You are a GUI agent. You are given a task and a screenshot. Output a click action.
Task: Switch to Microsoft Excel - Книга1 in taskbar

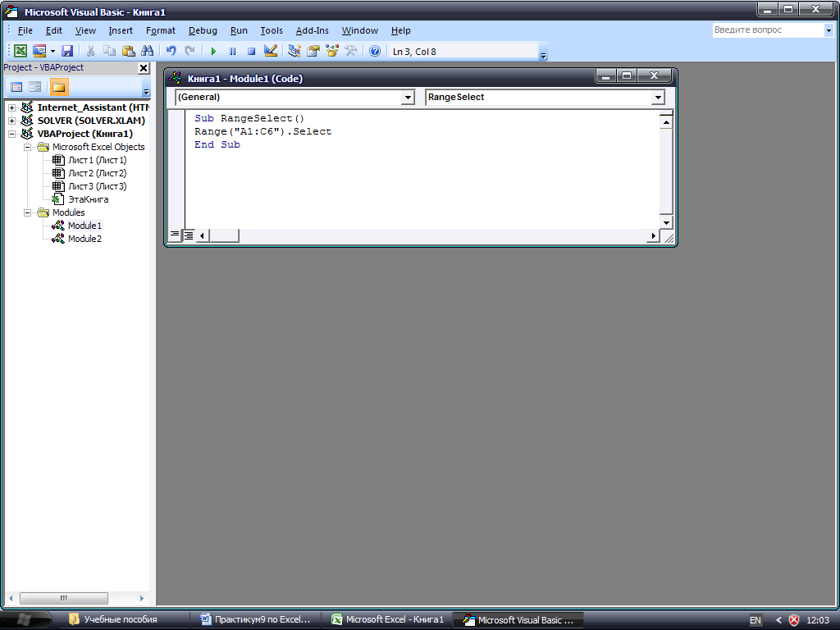tap(388, 620)
